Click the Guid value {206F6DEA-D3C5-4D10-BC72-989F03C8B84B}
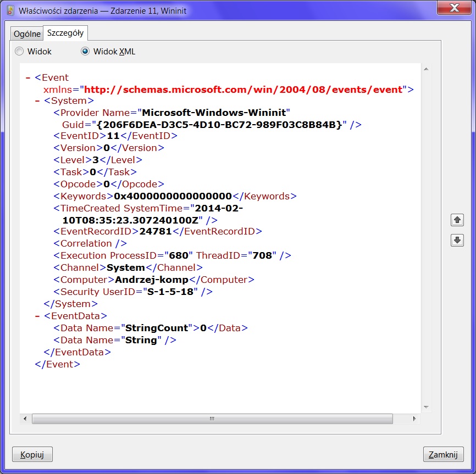The width and height of the screenshot is (476, 474). pyautogui.click(x=219, y=125)
